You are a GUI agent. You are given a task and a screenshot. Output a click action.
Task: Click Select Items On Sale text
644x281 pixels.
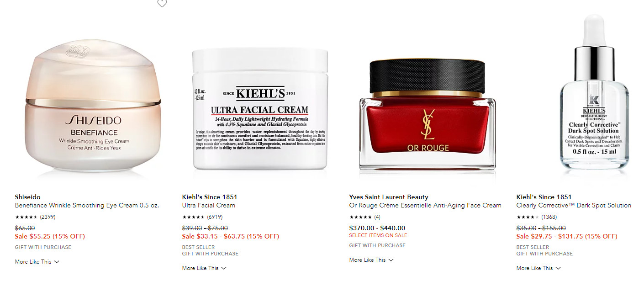point(378,236)
